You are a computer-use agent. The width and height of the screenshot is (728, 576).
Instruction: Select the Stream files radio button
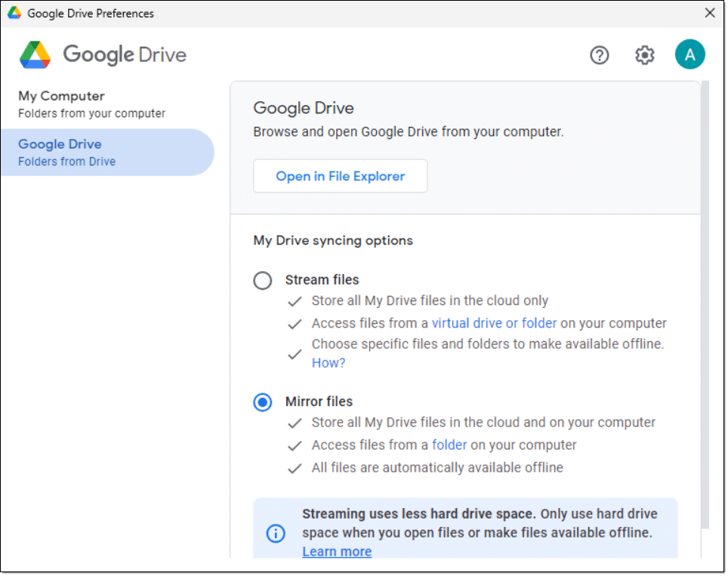click(262, 281)
